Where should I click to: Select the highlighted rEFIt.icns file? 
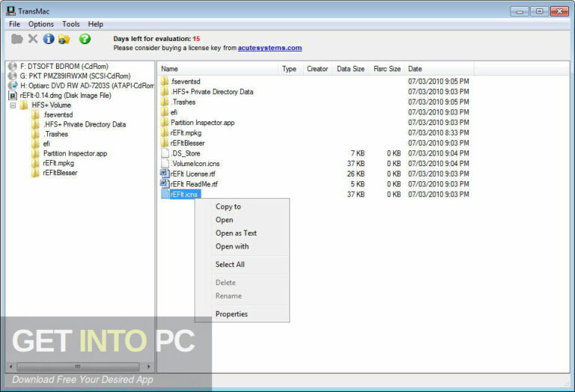(184, 195)
